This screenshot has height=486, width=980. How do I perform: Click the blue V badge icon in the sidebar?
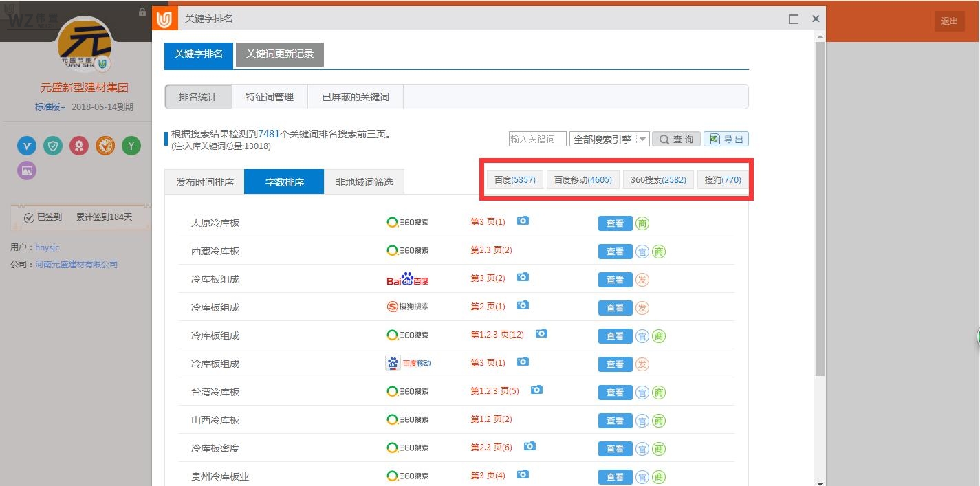27,146
